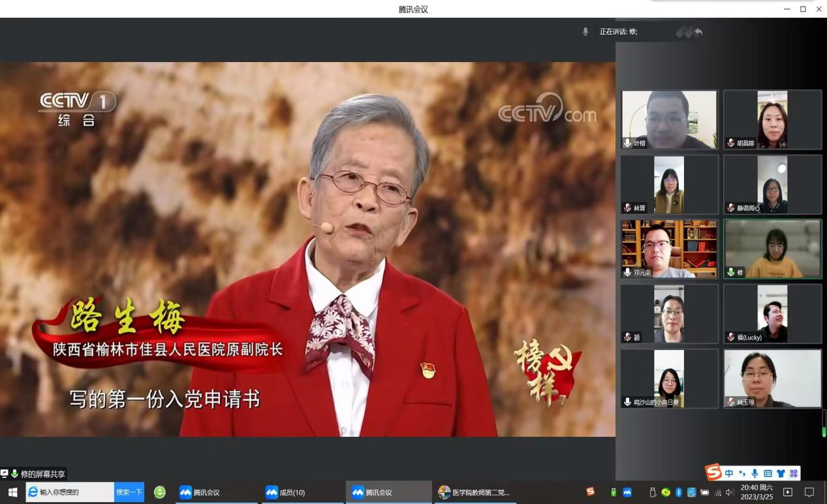
Task: Click the Bluetooth icon in system tray
Action: (x=678, y=492)
